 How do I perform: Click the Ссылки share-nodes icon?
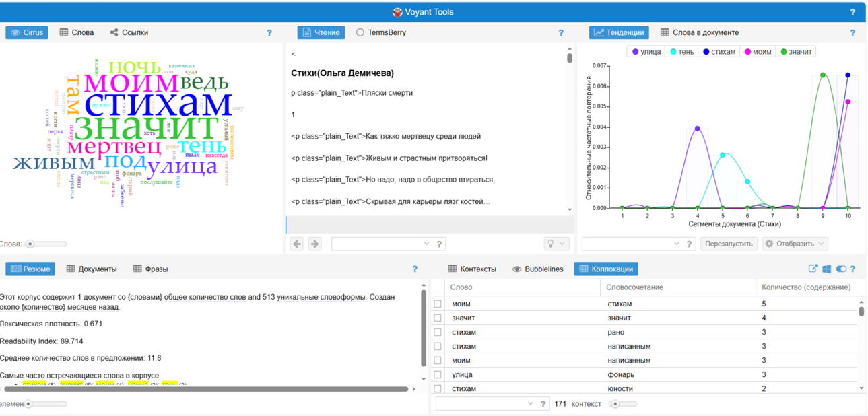click(x=114, y=32)
